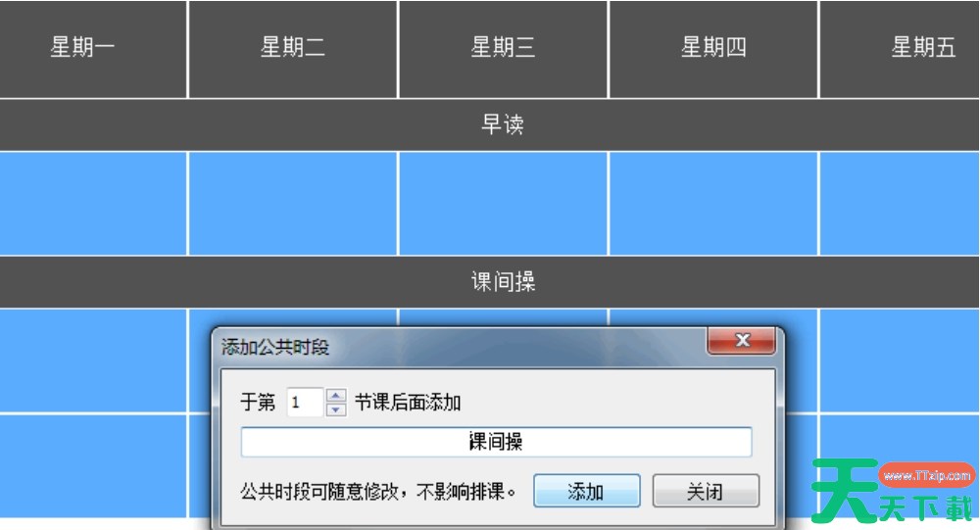Image resolution: width=980 pixels, height=530 pixels.
Task: Click the 课间操 public period row in the timetable
Action: coord(489,282)
